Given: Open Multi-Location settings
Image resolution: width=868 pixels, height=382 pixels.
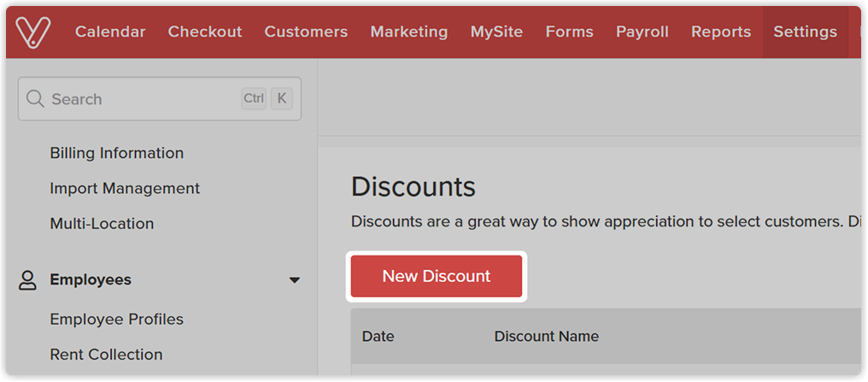Looking at the screenshot, I should [102, 224].
